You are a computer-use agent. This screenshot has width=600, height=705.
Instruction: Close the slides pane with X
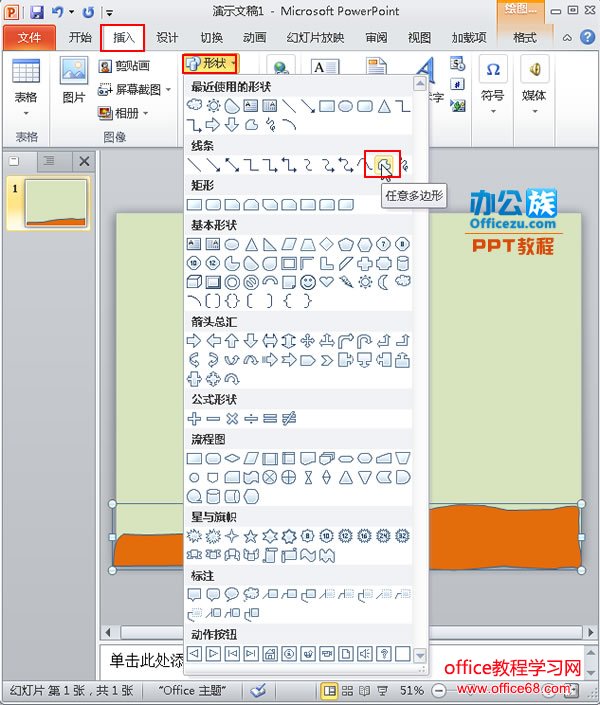point(84,161)
